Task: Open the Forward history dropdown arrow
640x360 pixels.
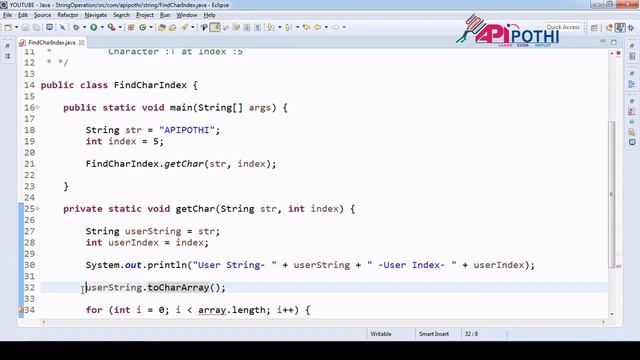Action: pos(344,27)
